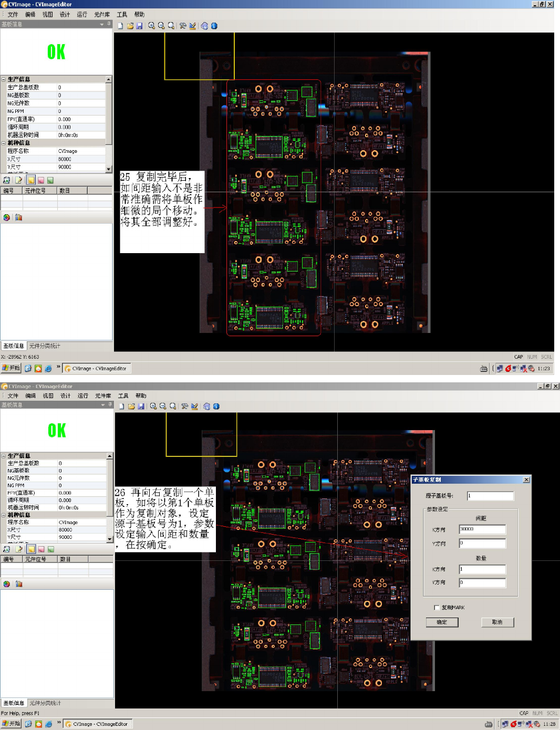Screen dimensions: 560x730
Task: Close the 子基板复制 dialog
Action: click(526, 480)
